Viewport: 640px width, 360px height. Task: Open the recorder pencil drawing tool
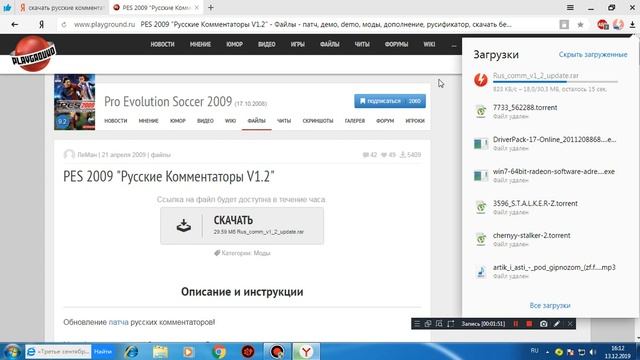tap(557, 324)
